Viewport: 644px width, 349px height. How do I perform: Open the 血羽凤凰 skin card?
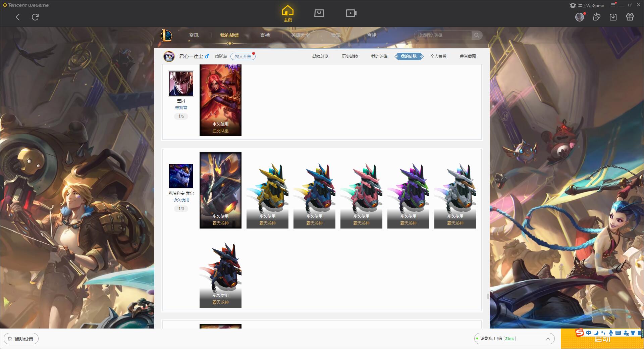coord(220,100)
